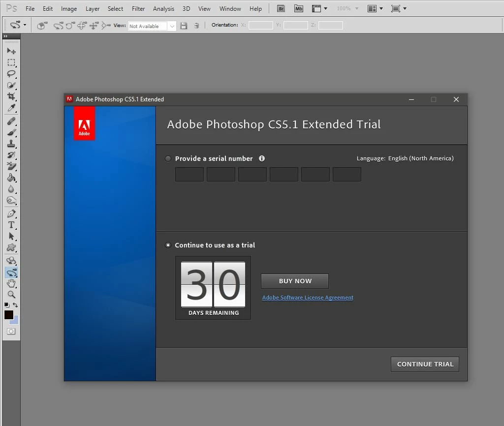Select the Path Selection tool
The width and height of the screenshot is (504, 426).
(x=11, y=236)
